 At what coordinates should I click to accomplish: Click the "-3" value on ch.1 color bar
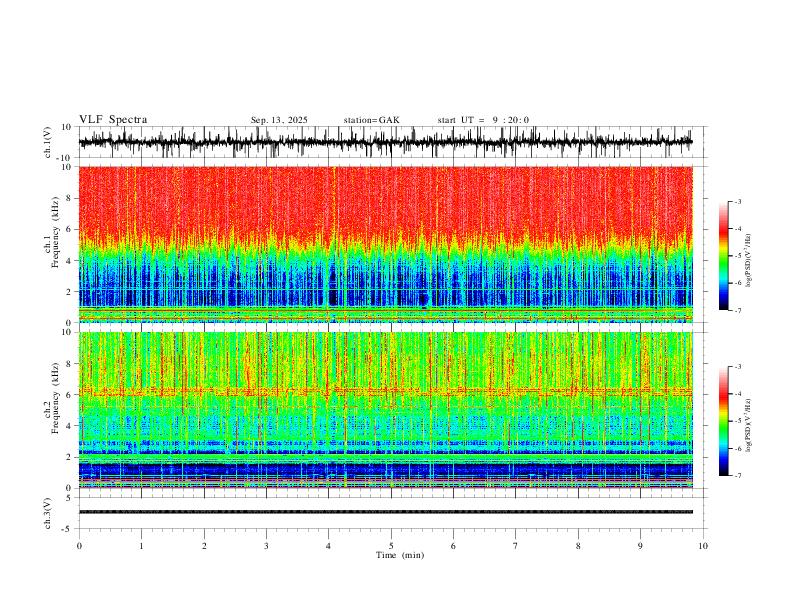738,201
